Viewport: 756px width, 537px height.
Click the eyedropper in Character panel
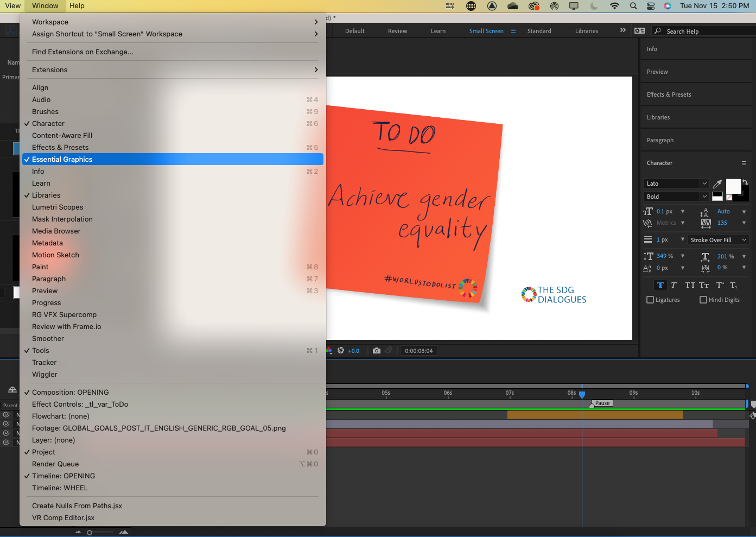[x=717, y=184]
